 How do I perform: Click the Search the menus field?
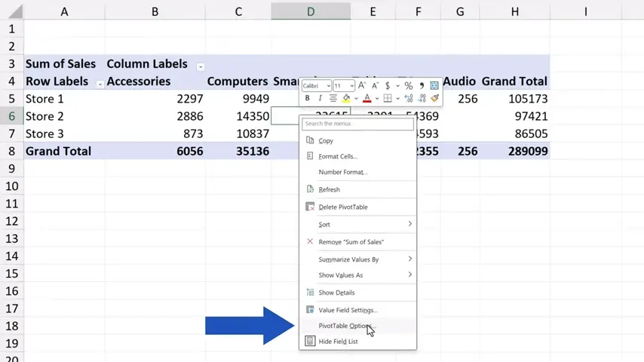pos(357,124)
